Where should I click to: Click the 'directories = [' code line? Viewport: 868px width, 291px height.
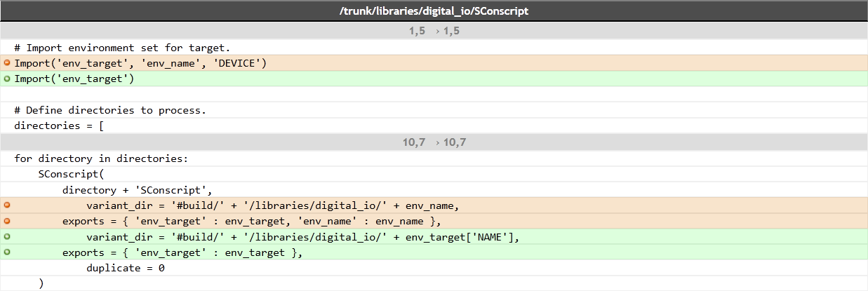[59, 126]
